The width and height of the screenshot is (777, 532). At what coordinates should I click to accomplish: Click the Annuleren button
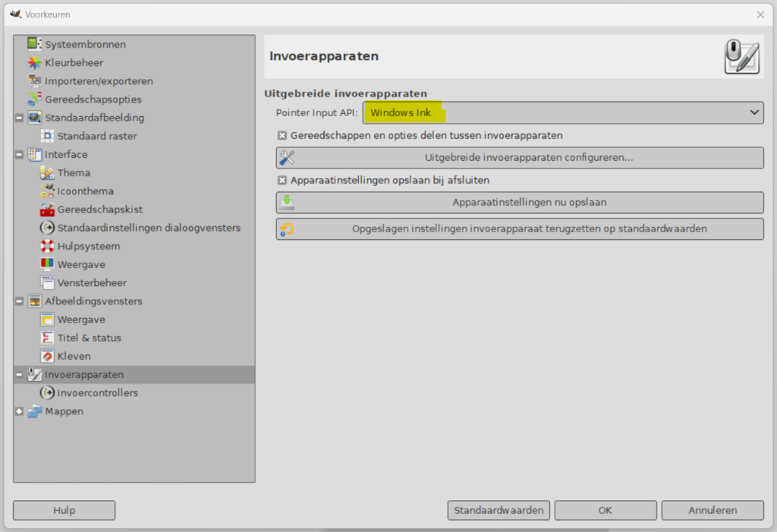tap(712, 511)
